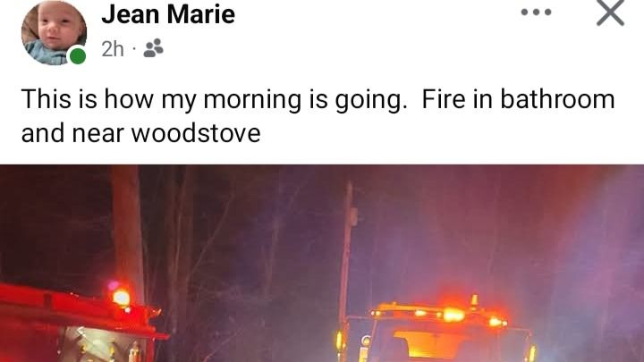The image size is (644, 362).
Task: Click the green online status dot
Action: point(77,55)
